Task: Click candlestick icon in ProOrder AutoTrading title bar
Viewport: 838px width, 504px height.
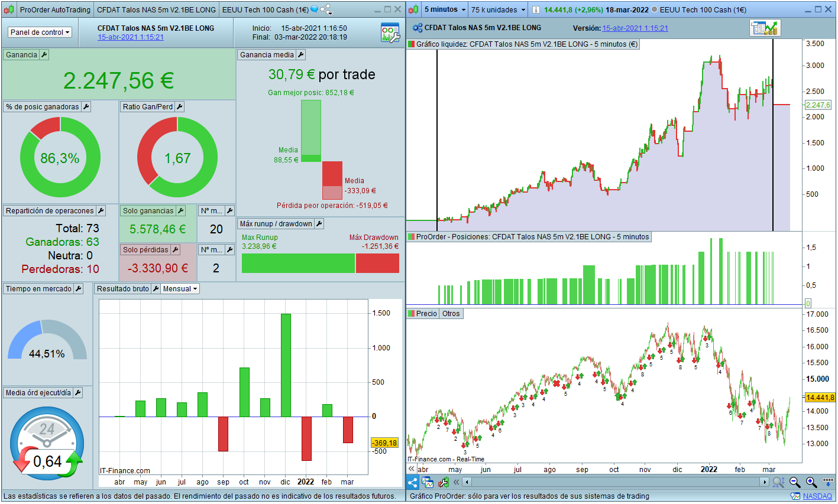Action: click(x=9, y=9)
